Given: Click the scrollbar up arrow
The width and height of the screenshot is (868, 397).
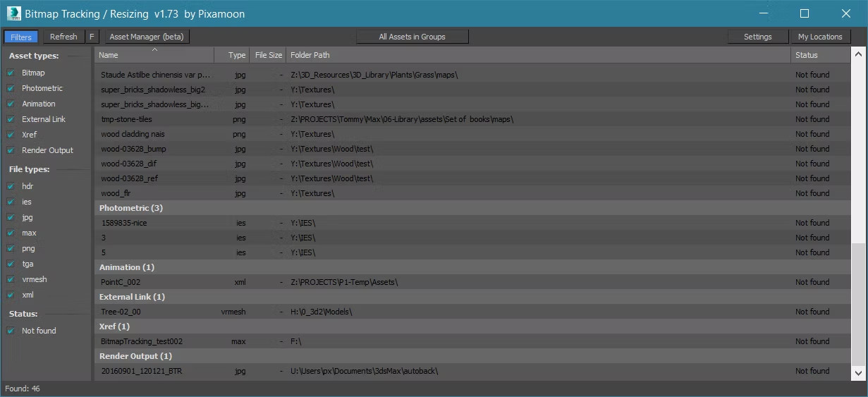Looking at the screenshot, I should pyautogui.click(x=858, y=54).
